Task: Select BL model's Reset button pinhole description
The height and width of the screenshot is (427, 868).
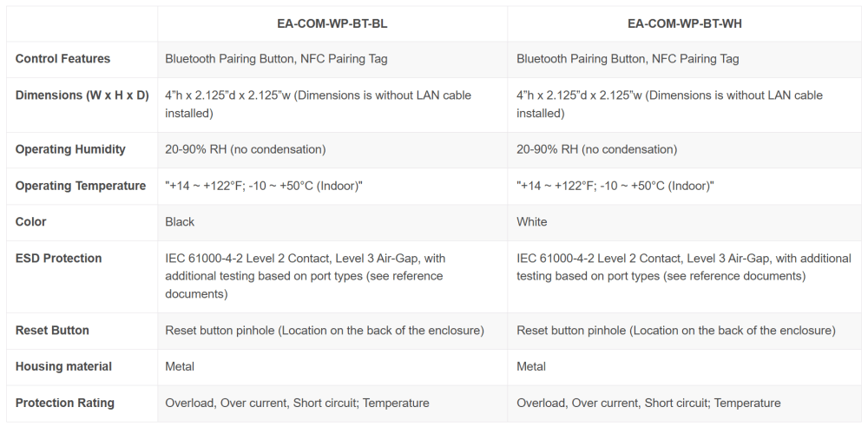Action: click(x=325, y=331)
